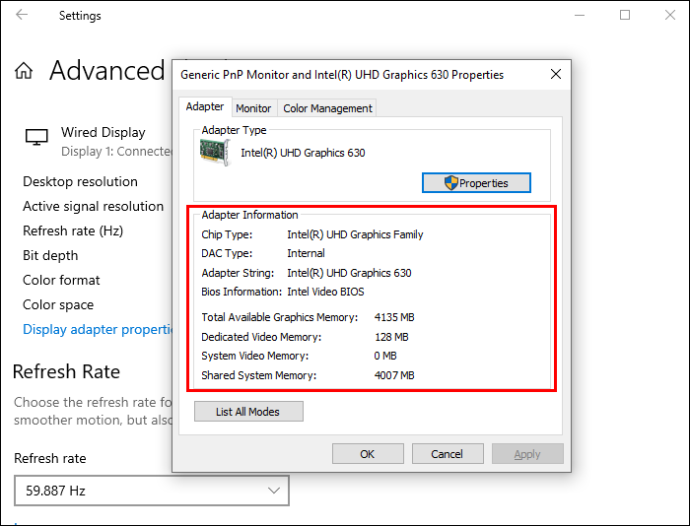Dismiss dialog with Cancel button

447,454
